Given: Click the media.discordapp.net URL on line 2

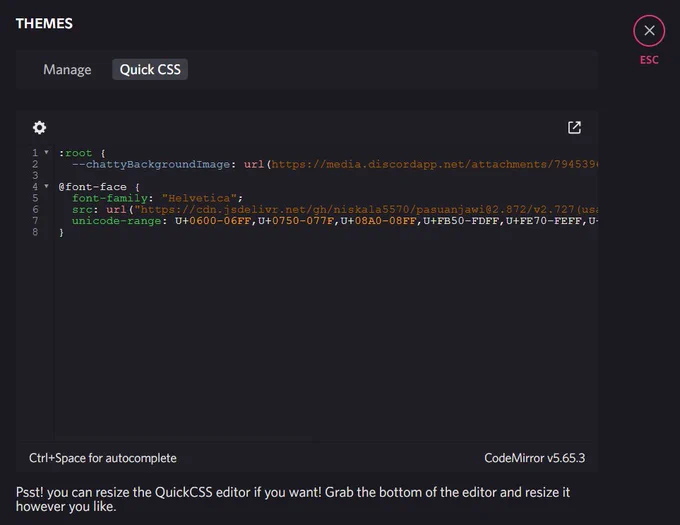Looking at the screenshot, I should (435, 164).
